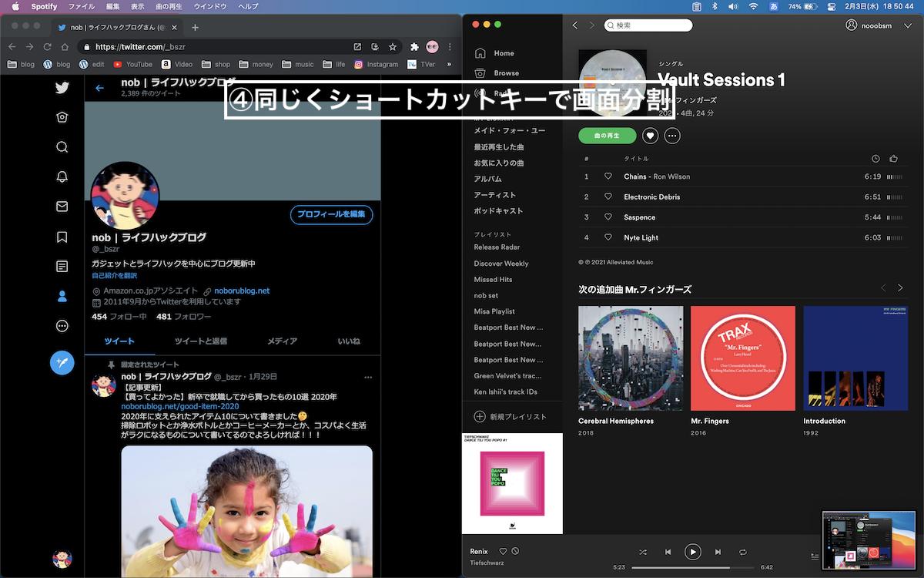Open options on pinned tweet

(x=368, y=377)
